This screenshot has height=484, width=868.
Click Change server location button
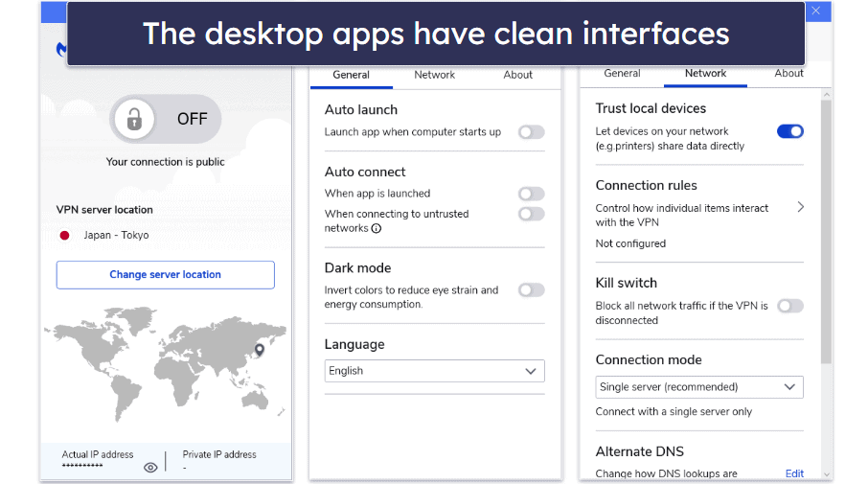pyautogui.click(x=165, y=275)
